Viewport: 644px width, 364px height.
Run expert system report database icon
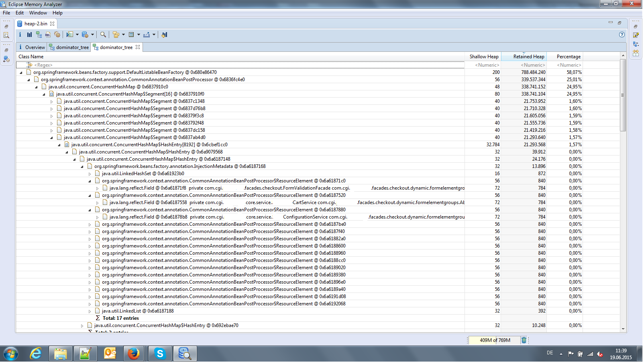pos(85,35)
